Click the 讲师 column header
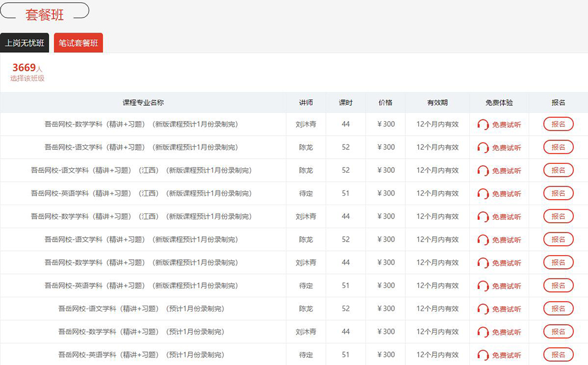 click(306, 103)
